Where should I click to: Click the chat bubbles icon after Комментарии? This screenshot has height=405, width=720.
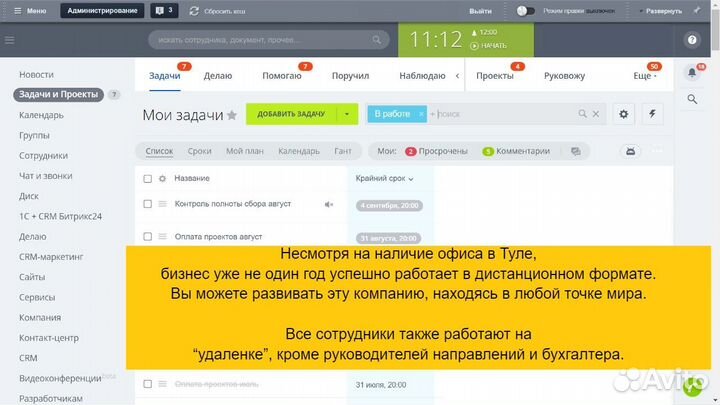tap(576, 151)
